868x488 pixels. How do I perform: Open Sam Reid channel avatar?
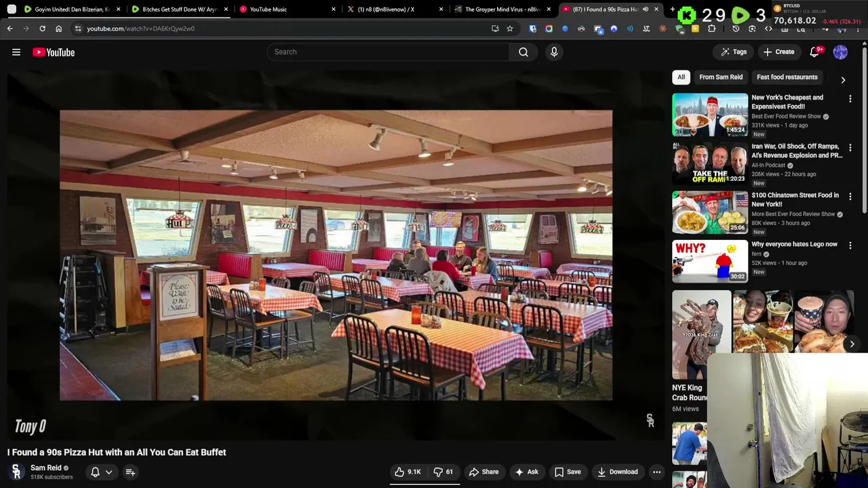point(16,472)
